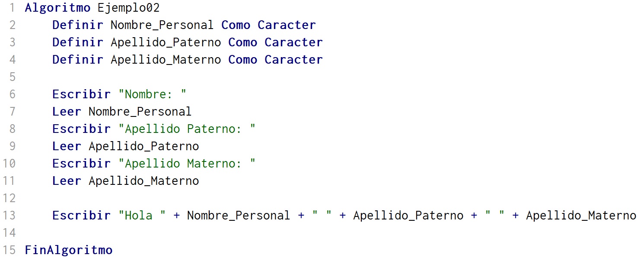Click the Algoritmo keyword on line 1
Viewport: 644px width, 258px height.
coord(57,8)
